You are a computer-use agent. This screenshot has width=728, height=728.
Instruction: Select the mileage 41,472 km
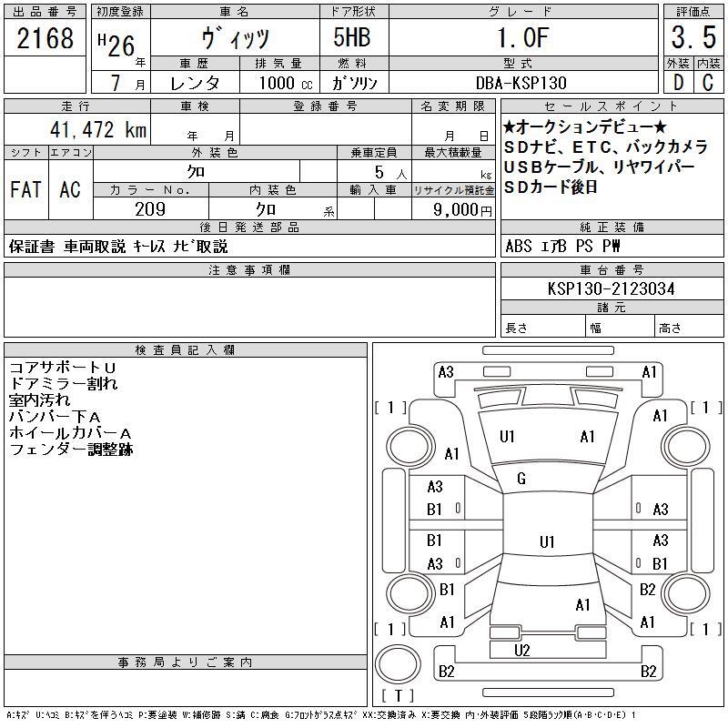click(98, 129)
